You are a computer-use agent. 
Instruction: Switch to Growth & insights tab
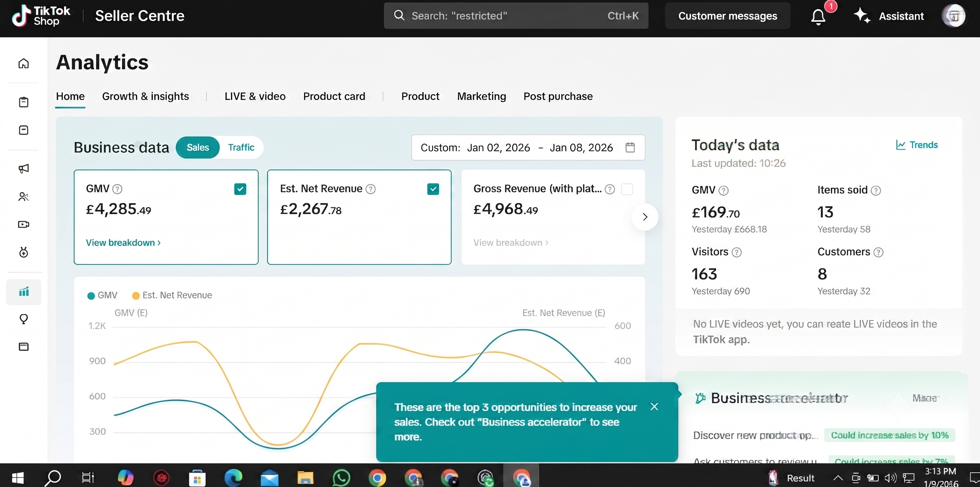145,96
